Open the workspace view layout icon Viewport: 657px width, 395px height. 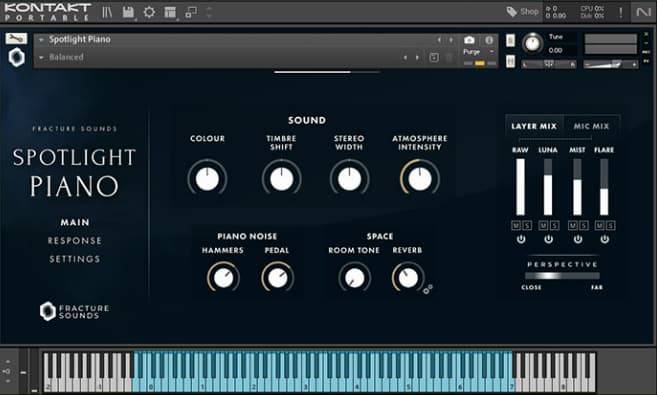tap(170, 12)
